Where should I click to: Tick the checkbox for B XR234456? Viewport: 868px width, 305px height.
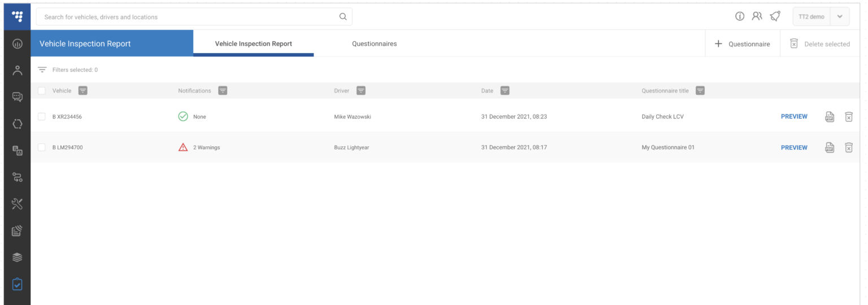point(41,116)
